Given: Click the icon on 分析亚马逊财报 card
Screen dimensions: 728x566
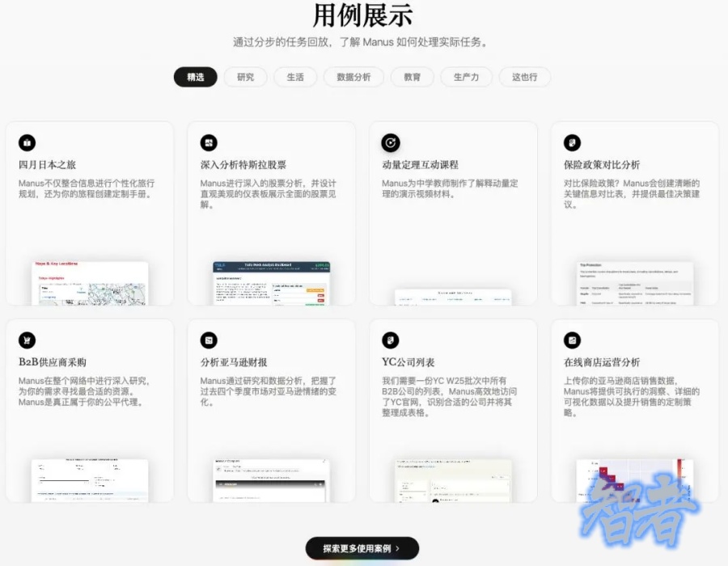Looking at the screenshot, I should (209, 341).
